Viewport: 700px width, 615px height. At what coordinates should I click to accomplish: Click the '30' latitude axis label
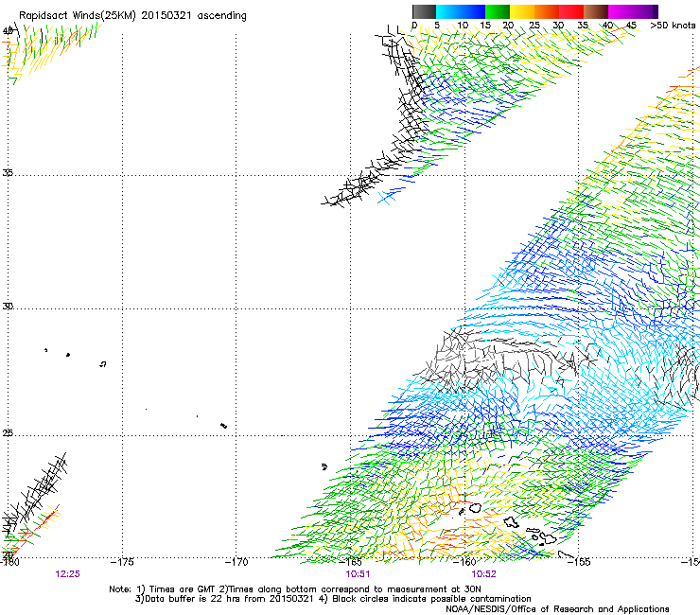(x=8, y=307)
